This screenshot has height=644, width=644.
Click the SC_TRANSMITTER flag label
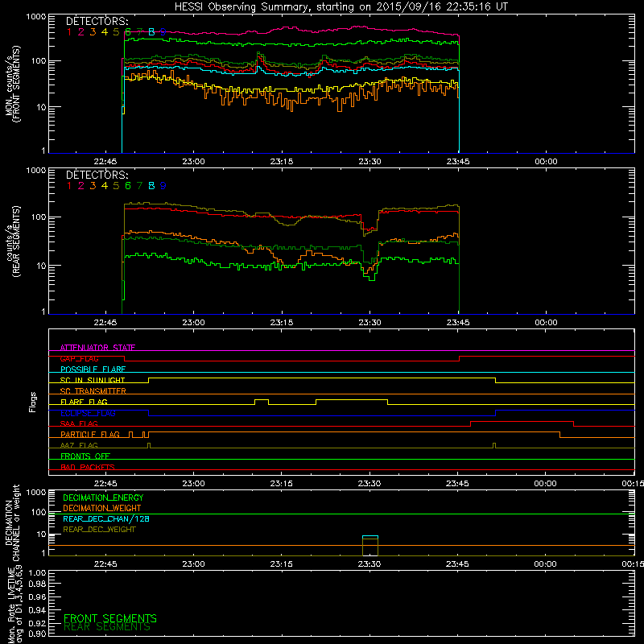tap(93, 391)
